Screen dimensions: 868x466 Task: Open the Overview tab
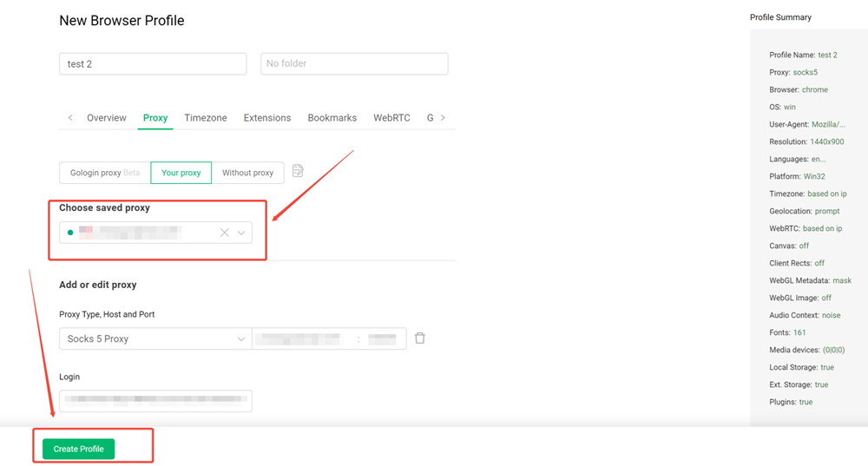pyautogui.click(x=106, y=118)
